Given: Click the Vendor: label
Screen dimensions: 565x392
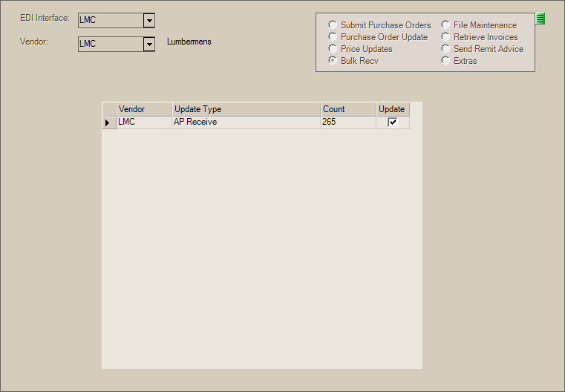Looking at the screenshot, I should tap(34, 42).
